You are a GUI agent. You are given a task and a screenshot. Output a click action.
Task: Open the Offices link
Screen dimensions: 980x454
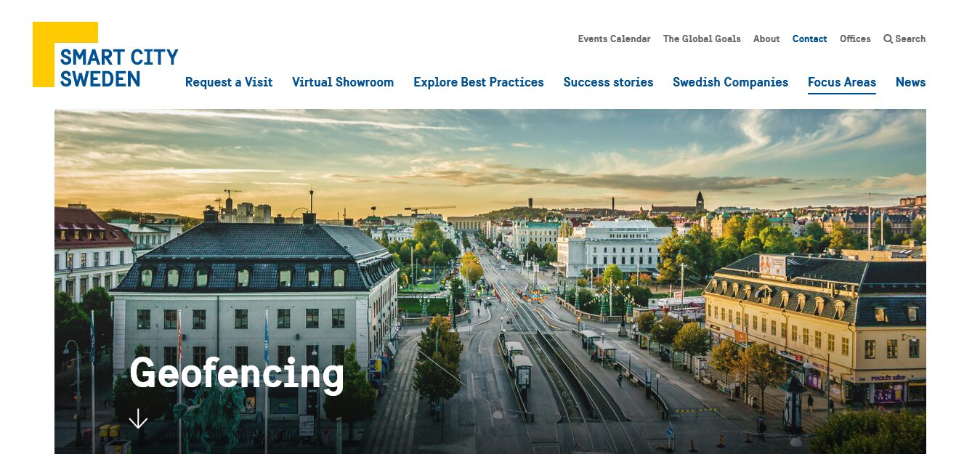[855, 39]
